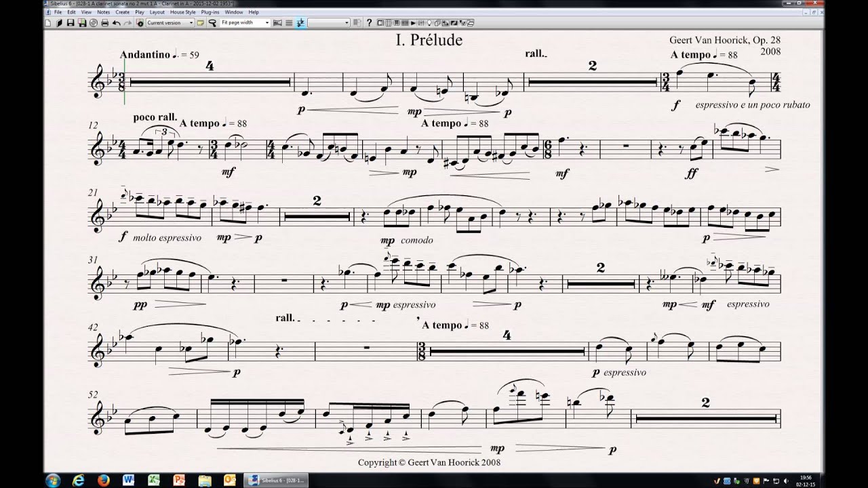Toggle Focus on Staves
The image size is (868, 488).
(x=289, y=22)
